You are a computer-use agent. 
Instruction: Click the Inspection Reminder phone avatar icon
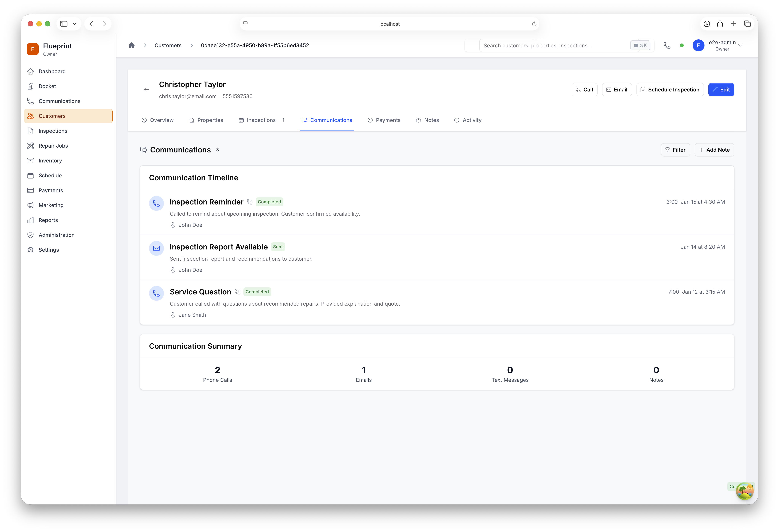(x=156, y=203)
